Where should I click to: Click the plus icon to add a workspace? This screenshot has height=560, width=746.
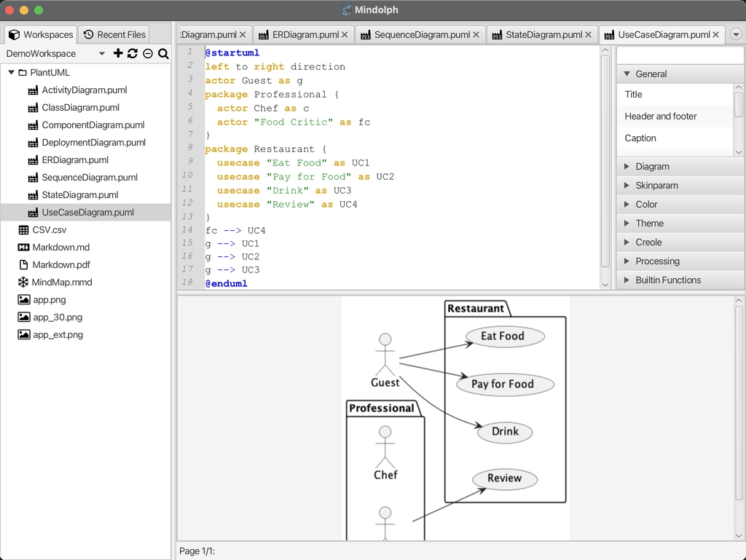click(118, 53)
